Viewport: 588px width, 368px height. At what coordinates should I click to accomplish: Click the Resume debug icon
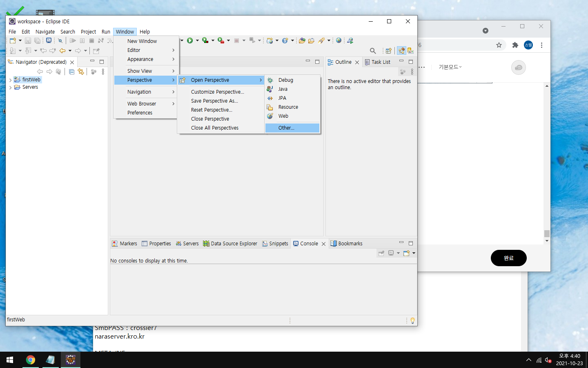click(x=73, y=40)
